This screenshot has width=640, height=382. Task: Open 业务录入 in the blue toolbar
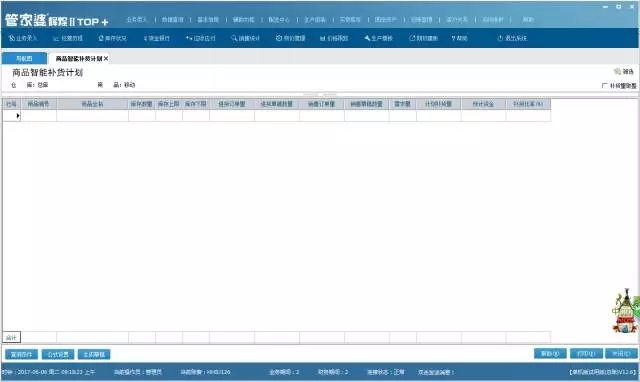click(x=23, y=38)
